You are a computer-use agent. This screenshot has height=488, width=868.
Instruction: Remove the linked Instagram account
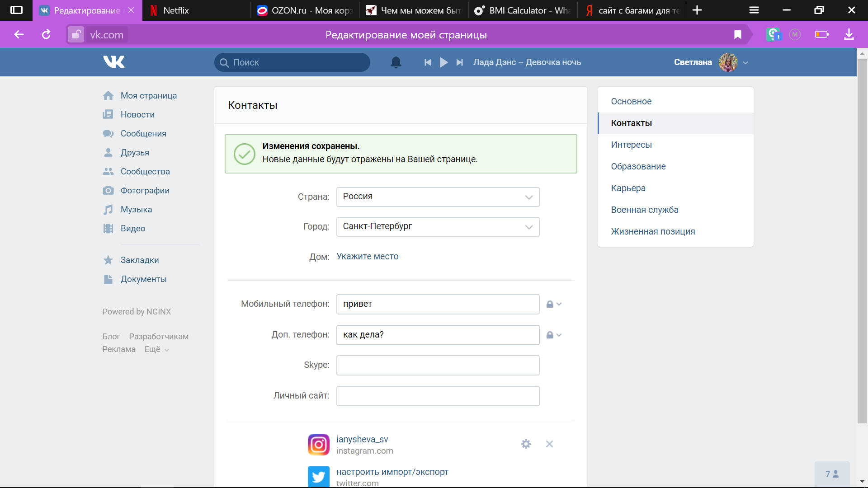pyautogui.click(x=549, y=444)
